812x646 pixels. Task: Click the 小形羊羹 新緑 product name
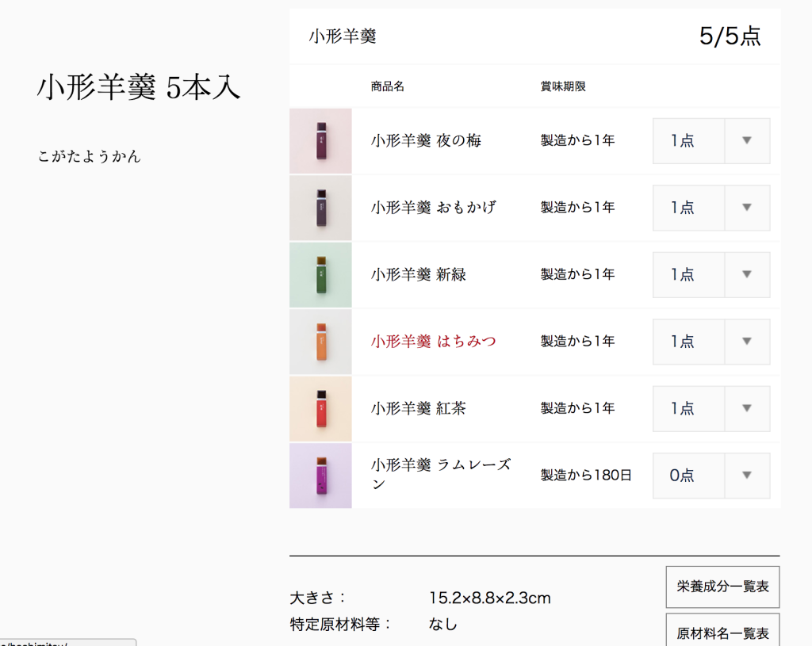pos(419,275)
